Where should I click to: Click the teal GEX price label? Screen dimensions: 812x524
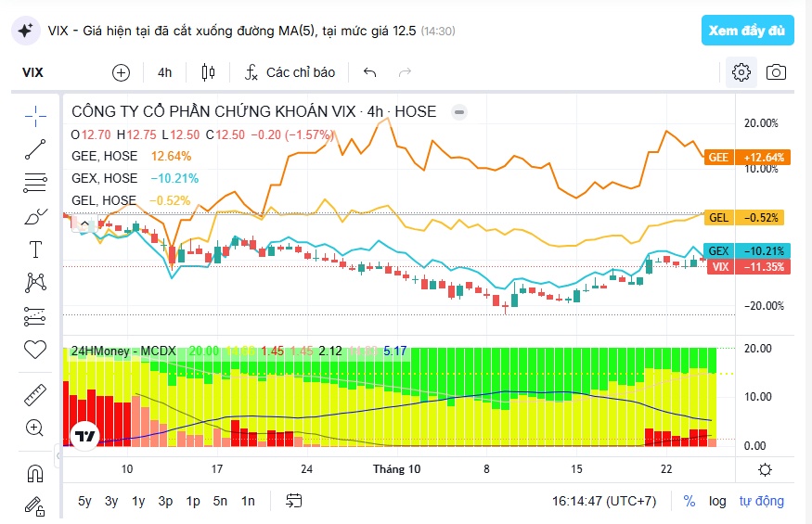click(x=747, y=251)
